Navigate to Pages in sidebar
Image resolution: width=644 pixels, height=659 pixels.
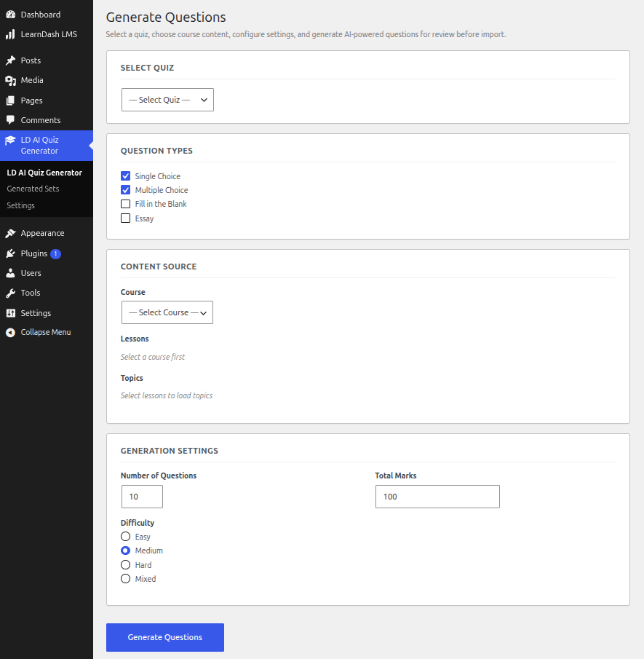[x=31, y=100]
